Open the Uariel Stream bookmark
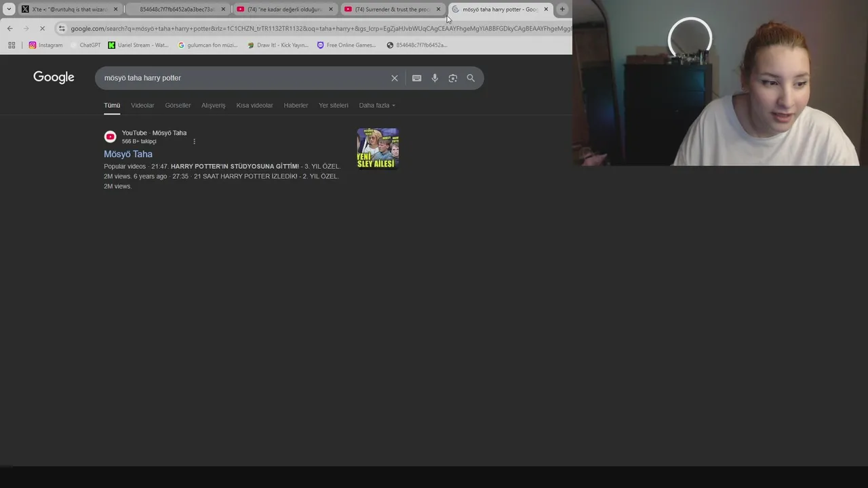This screenshot has height=488, width=868. (138, 45)
